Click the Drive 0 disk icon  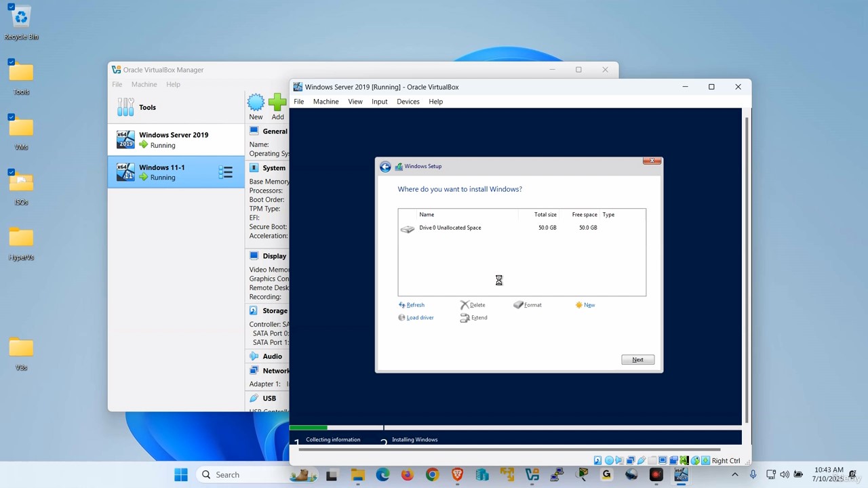point(408,229)
